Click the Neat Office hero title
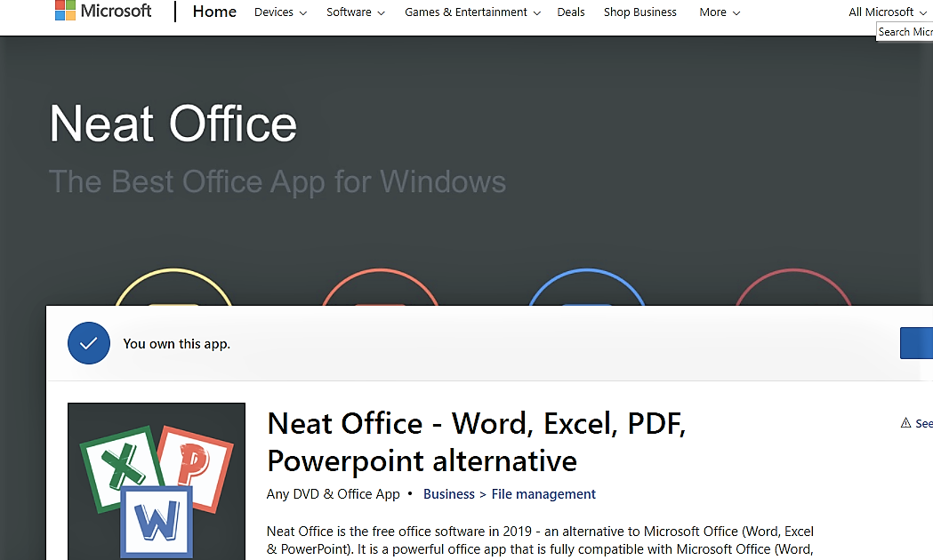This screenshot has width=933, height=560. (x=173, y=124)
